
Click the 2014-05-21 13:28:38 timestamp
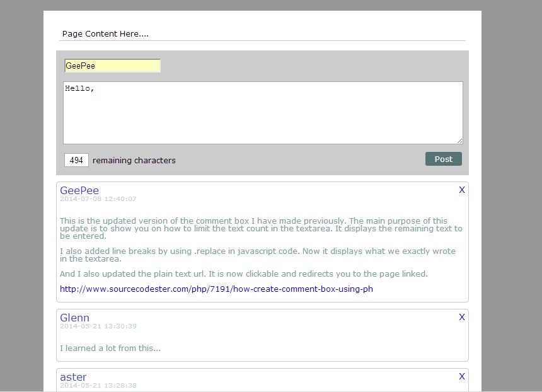click(x=98, y=385)
